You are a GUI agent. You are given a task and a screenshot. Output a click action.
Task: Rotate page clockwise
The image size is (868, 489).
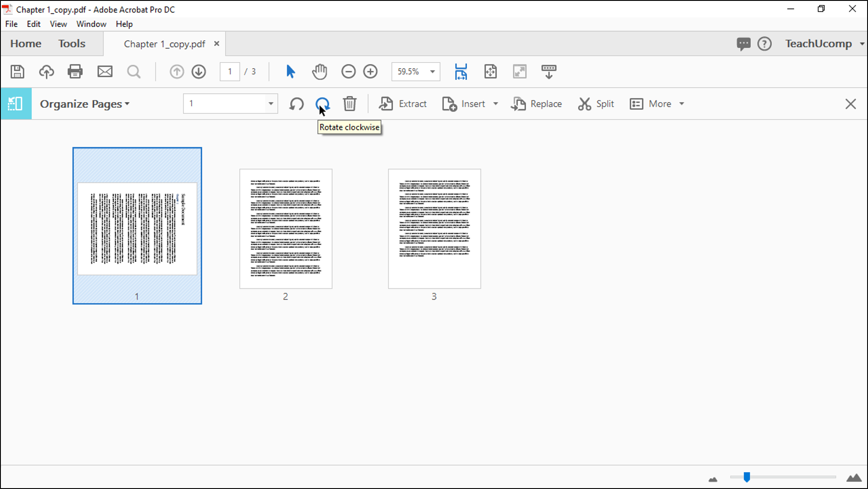[323, 104]
